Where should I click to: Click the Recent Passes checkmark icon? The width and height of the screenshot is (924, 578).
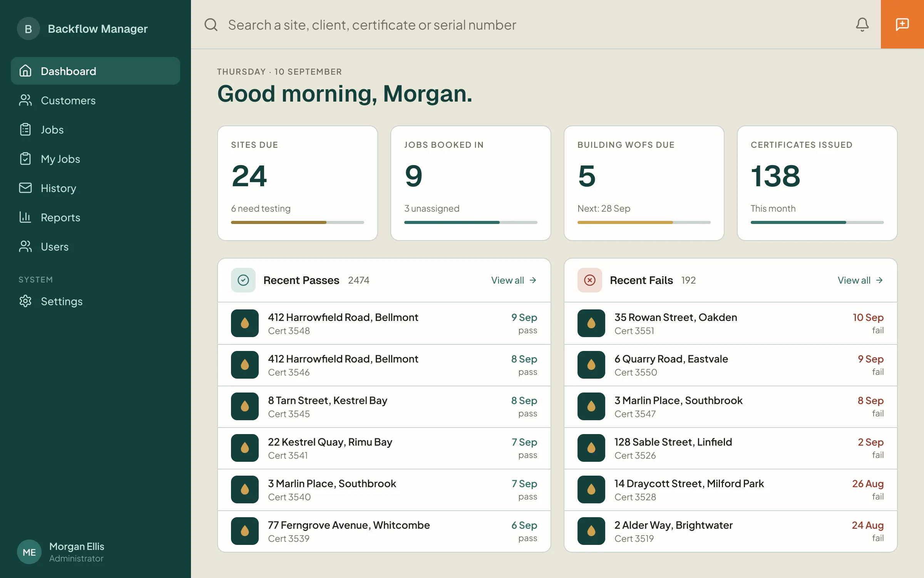243,280
